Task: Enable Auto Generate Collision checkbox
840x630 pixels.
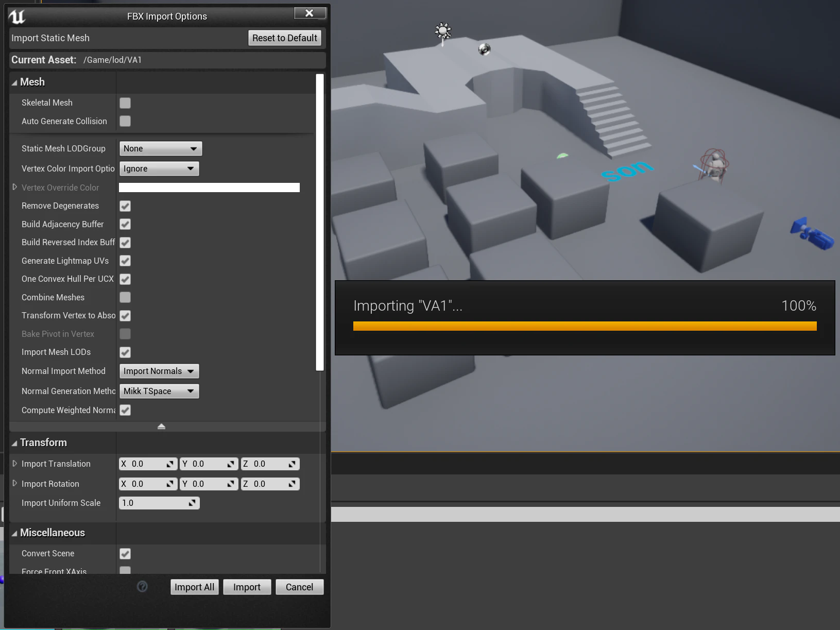Action: click(x=125, y=121)
